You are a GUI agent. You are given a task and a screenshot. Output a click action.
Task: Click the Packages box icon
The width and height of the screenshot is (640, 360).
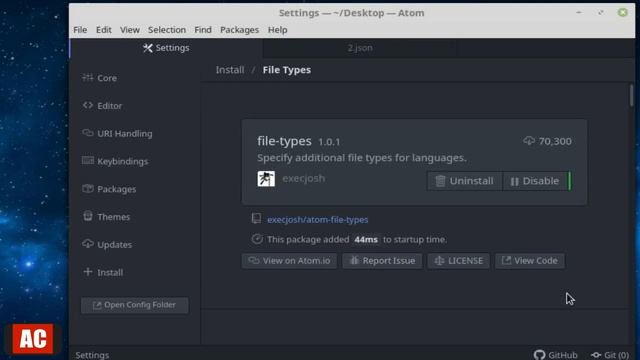click(x=87, y=188)
